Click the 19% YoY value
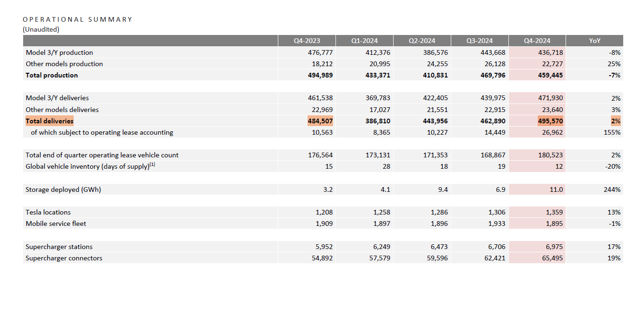The width and height of the screenshot is (644, 310). (615, 258)
